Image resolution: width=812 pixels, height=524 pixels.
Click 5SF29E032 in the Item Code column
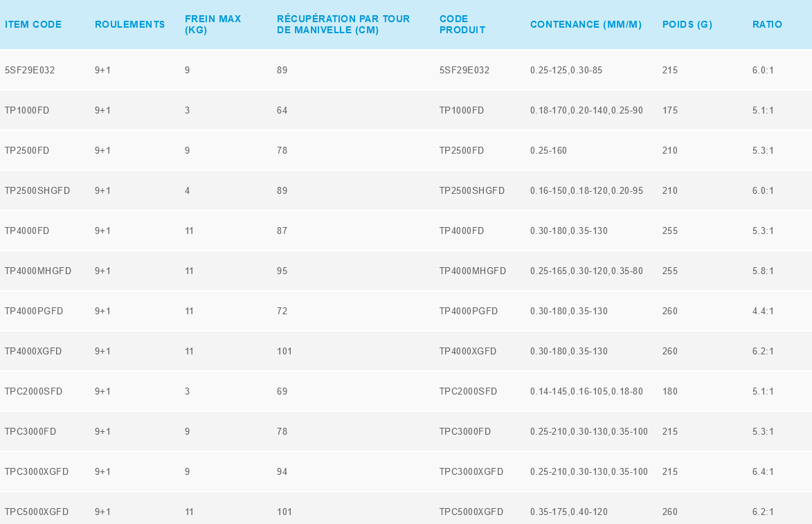tap(30, 71)
